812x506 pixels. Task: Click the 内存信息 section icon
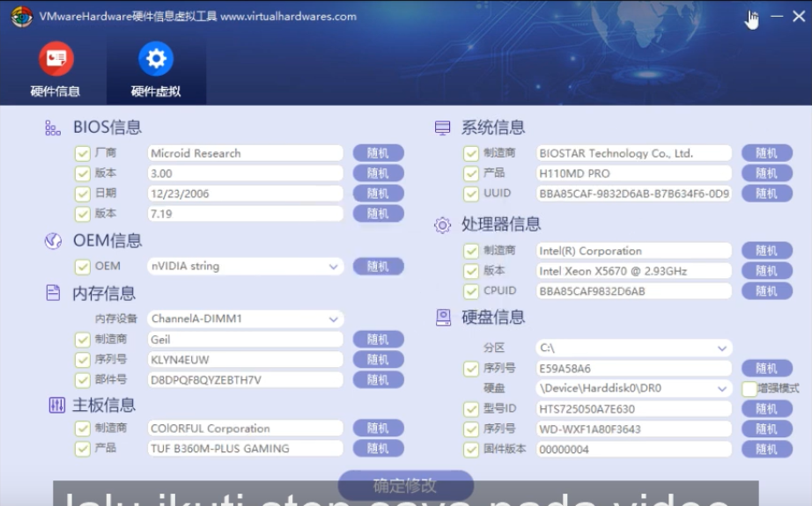pos(53,293)
